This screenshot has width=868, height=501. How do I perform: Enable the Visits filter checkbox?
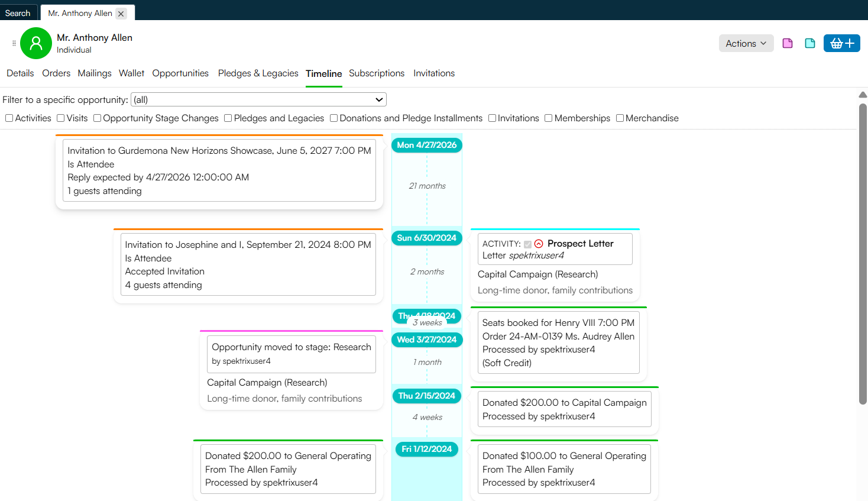(x=61, y=118)
